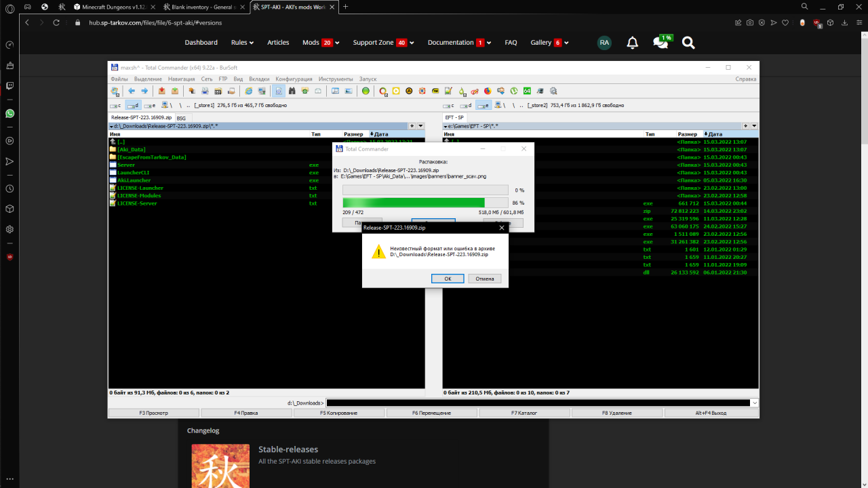
Task: Open the Выделение menu
Action: 148,79
